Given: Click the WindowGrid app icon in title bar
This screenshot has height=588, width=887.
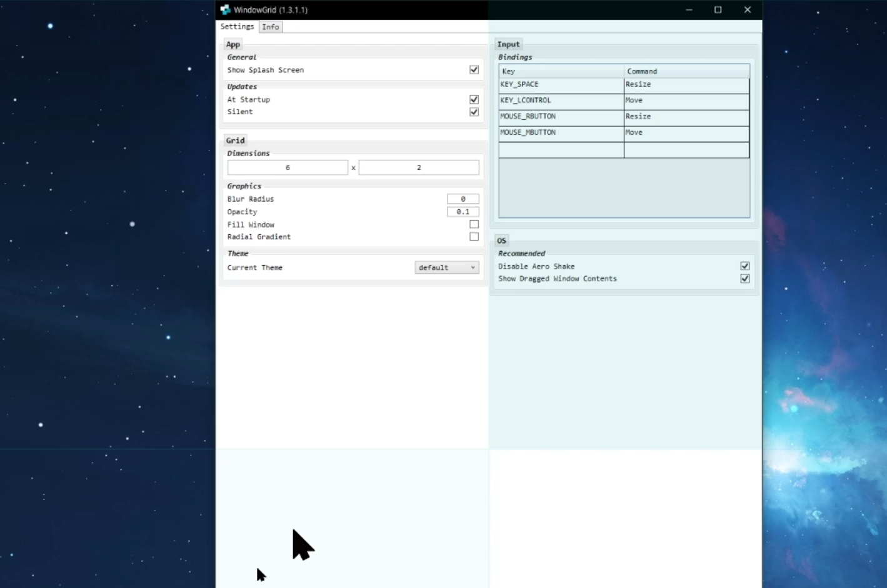Looking at the screenshot, I should click(x=225, y=10).
